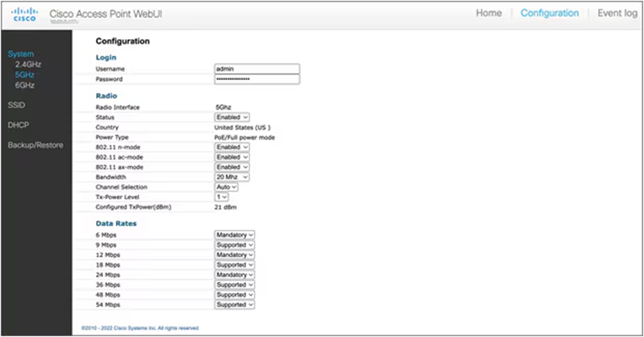644x337 pixels.
Task: Open the 54 Mbps data rate dropdown
Action: click(x=234, y=304)
